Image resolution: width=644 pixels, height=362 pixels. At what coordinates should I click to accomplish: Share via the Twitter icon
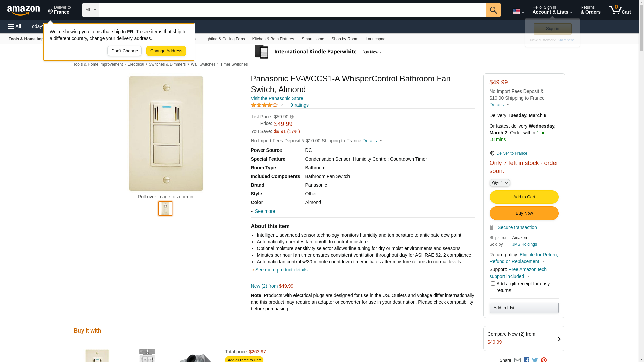click(535, 360)
